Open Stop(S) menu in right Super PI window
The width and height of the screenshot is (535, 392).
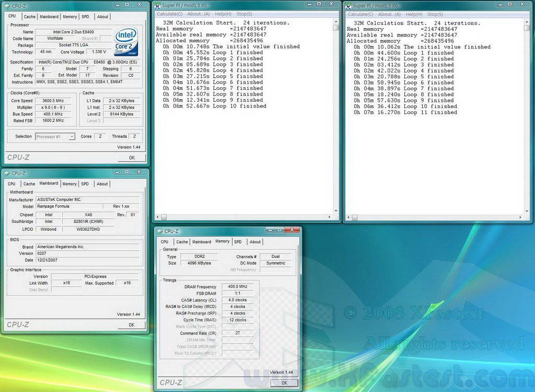(x=435, y=15)
